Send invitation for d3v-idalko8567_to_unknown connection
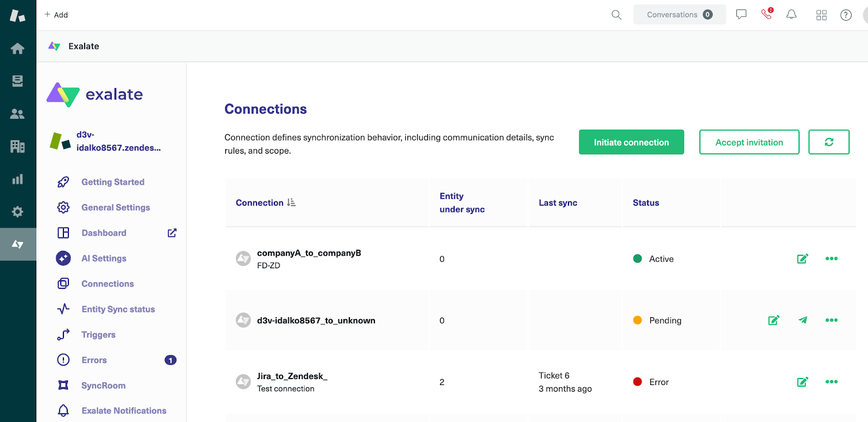 (803, 320)
